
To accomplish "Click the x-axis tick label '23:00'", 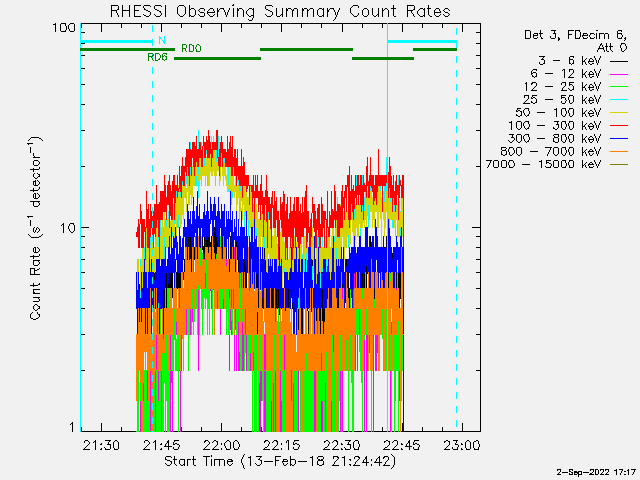I will click(462, 445).
